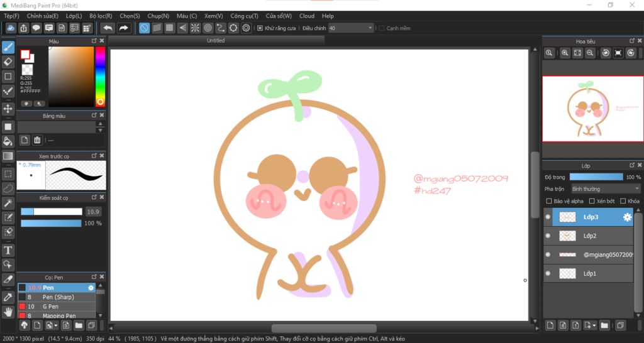Pop out the Hoa tiêu navigator panel
The image size is (644, 343).
coord(632,41)
